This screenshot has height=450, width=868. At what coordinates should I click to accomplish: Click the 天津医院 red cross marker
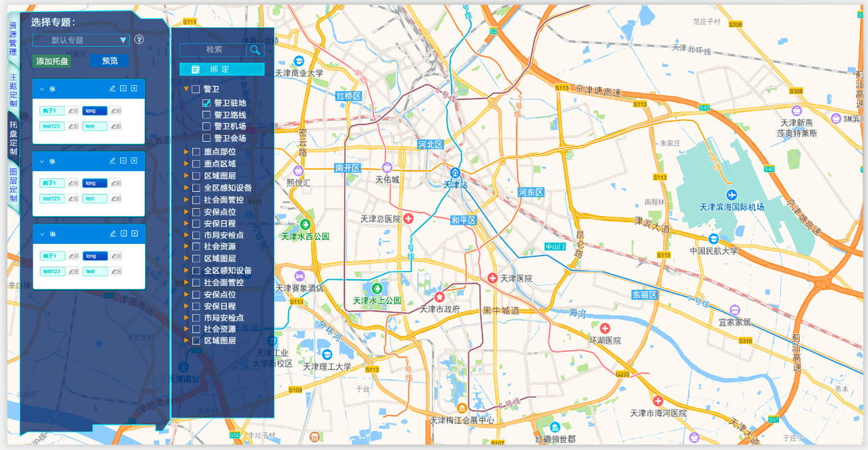coord(493,278)
